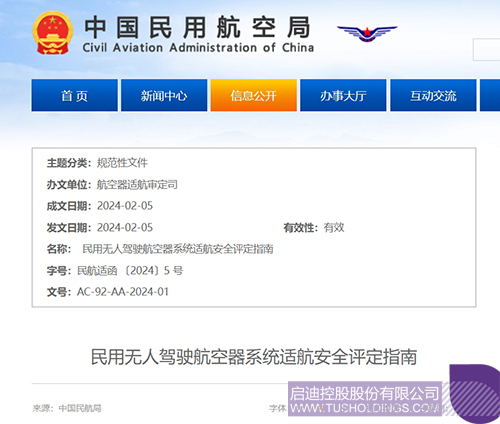This screenshot has height=424, width=500.
Task: Click the search input field at top right
Action: [x=487, y=50]
